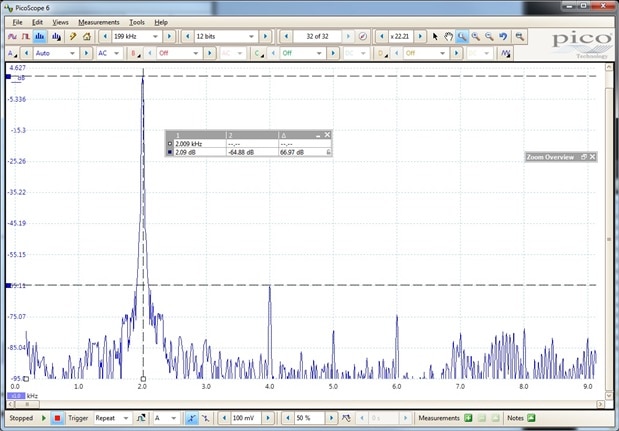Switch to Spectrum mode
The height and width of the screenshot is (431, 619).
[x=41, y=36]
